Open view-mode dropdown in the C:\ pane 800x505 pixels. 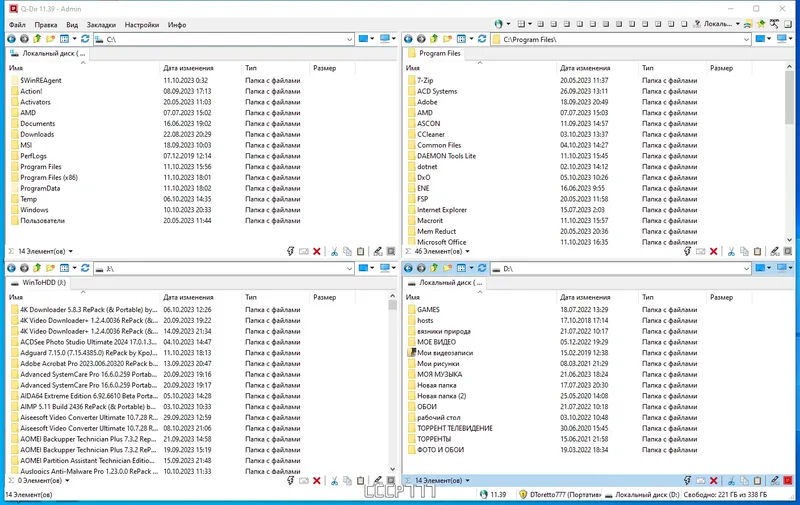coord(74,39)
